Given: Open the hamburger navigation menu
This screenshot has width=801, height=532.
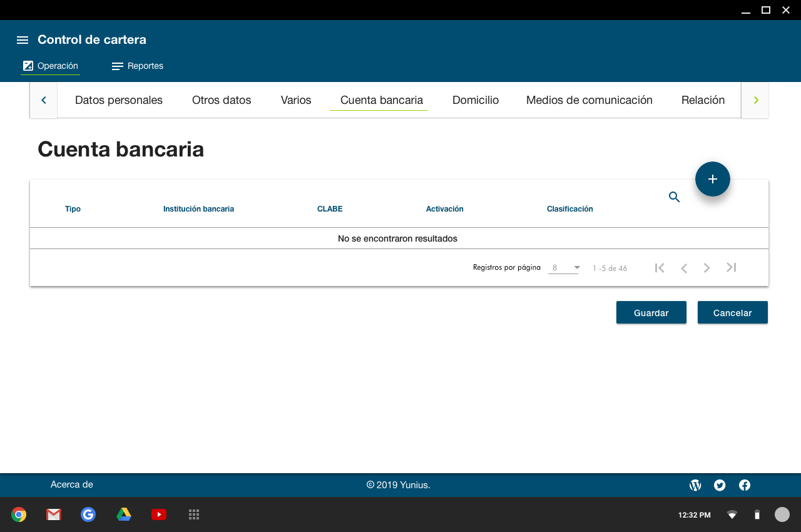Looking at the screenshot, I should coord(23,40).
